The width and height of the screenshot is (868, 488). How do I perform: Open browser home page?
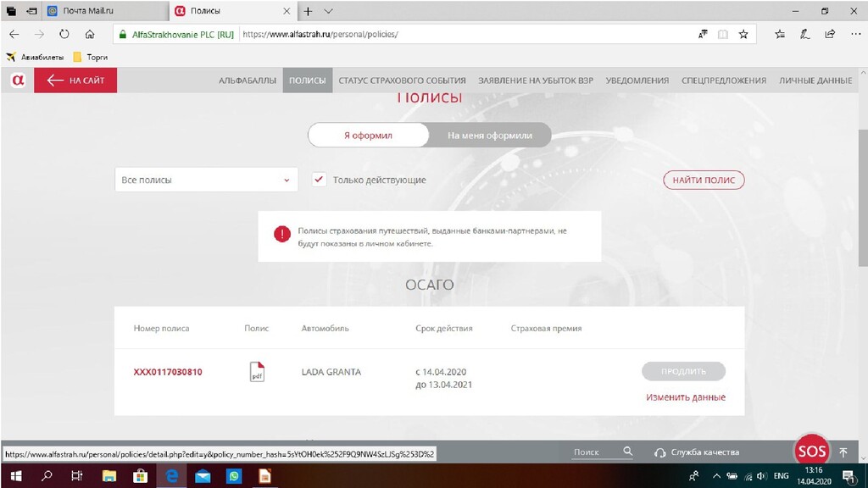tap(90, 34)
